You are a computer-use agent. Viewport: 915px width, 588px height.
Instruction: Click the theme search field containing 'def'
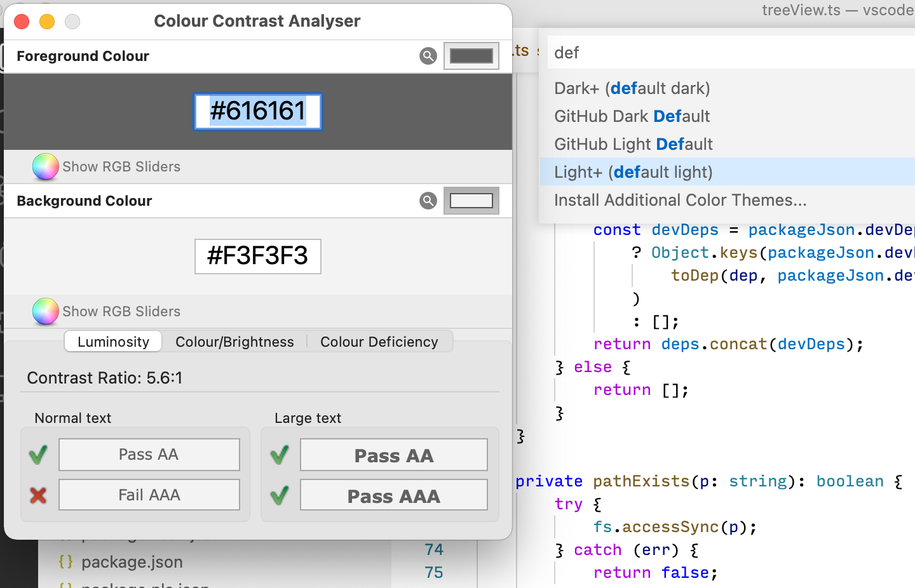click(731, 52)
